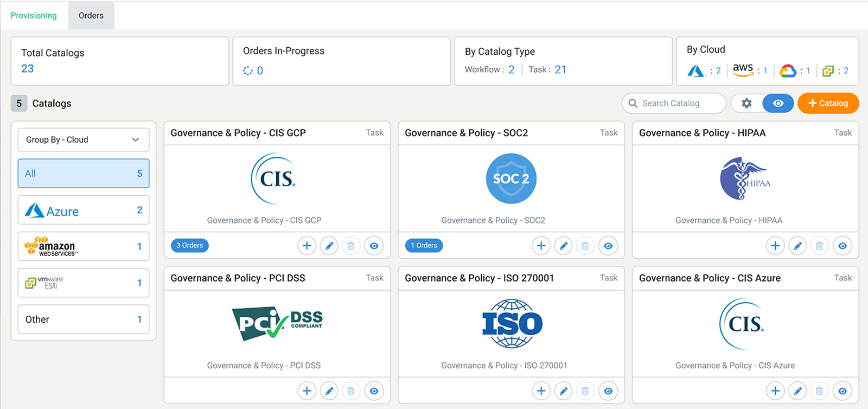Image resolution: width=868 pixels, height=409 pixels.
Task: Switch to the Orders tab
Action: [x=91, y=15]
